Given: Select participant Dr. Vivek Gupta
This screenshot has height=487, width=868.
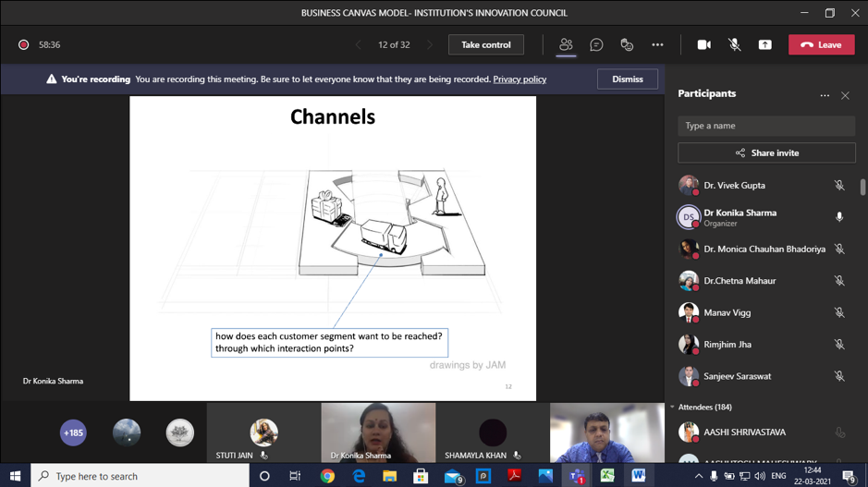Looking at the screenshot, I should (766, 186).
